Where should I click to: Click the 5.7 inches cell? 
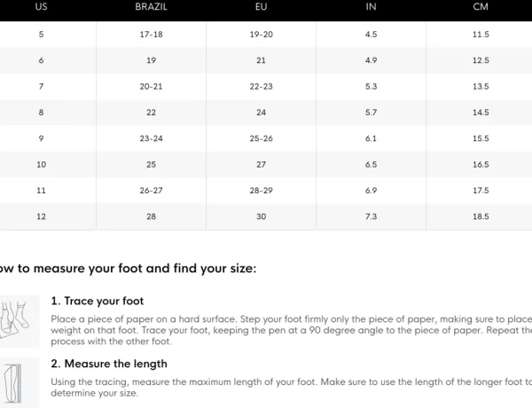coord(371,113)
